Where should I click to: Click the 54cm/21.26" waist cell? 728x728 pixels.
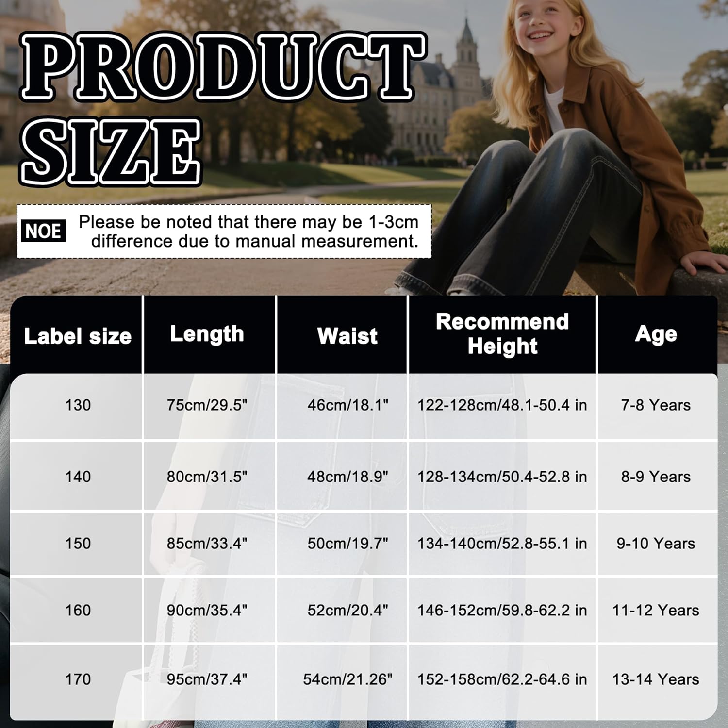tap(347, 679)
